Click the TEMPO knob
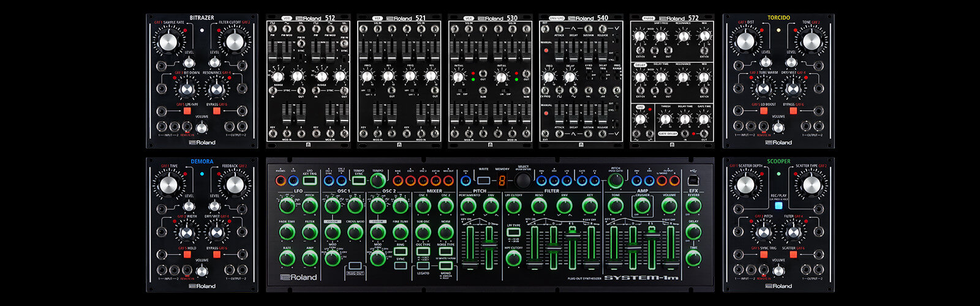Image resolution: width=980 pixels, height=306 pixels. [378, 180]
